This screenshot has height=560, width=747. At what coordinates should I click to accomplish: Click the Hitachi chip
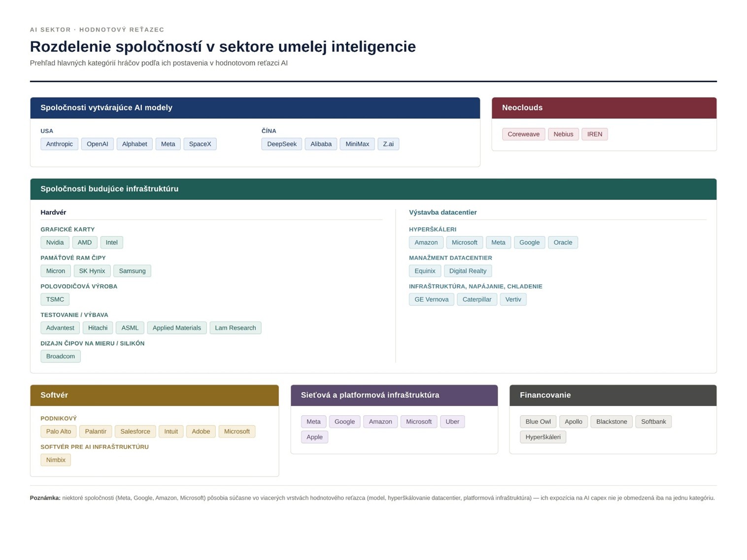[98, 328]
